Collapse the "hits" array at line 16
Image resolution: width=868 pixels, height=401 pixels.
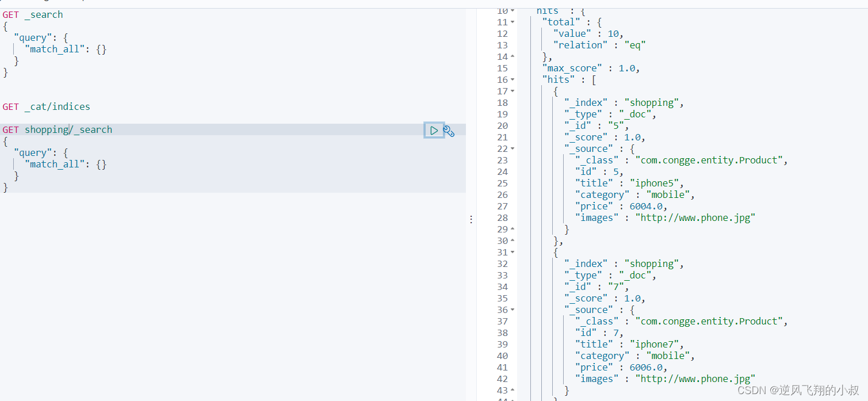click(513, 80)
